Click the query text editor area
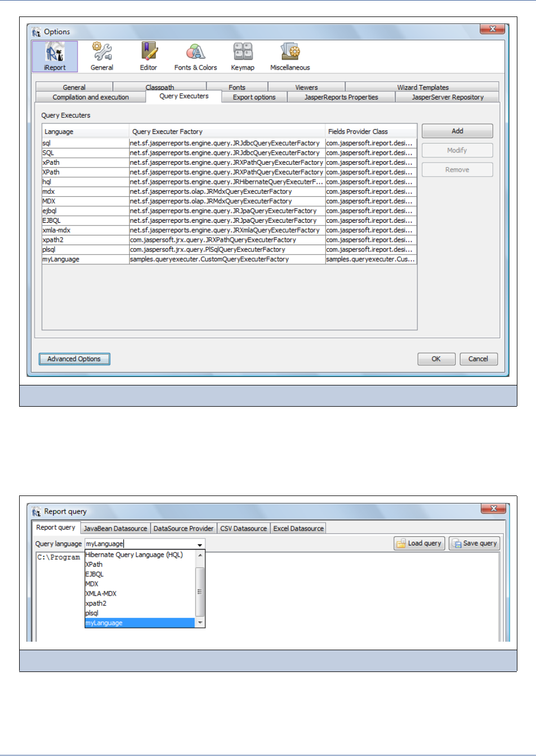536x756 pixels. pos(267,597)
